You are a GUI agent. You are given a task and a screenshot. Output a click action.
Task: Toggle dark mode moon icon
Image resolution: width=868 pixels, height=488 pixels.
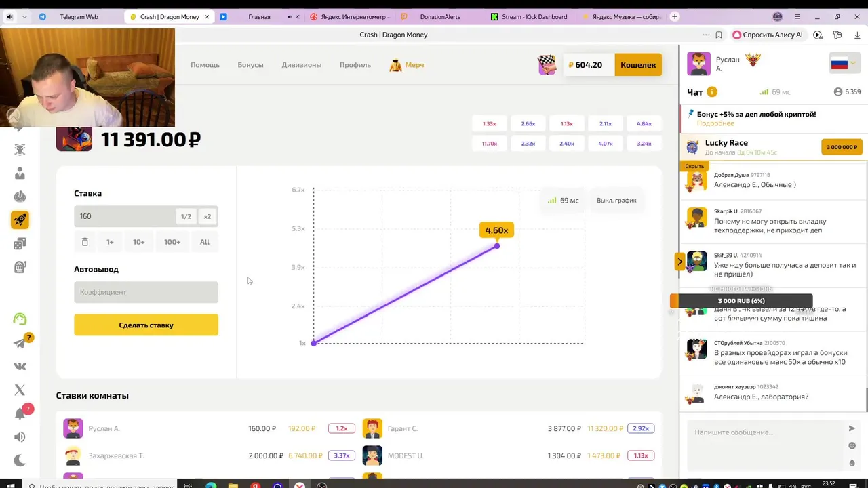pyautogui.click(x=20, y=460)
